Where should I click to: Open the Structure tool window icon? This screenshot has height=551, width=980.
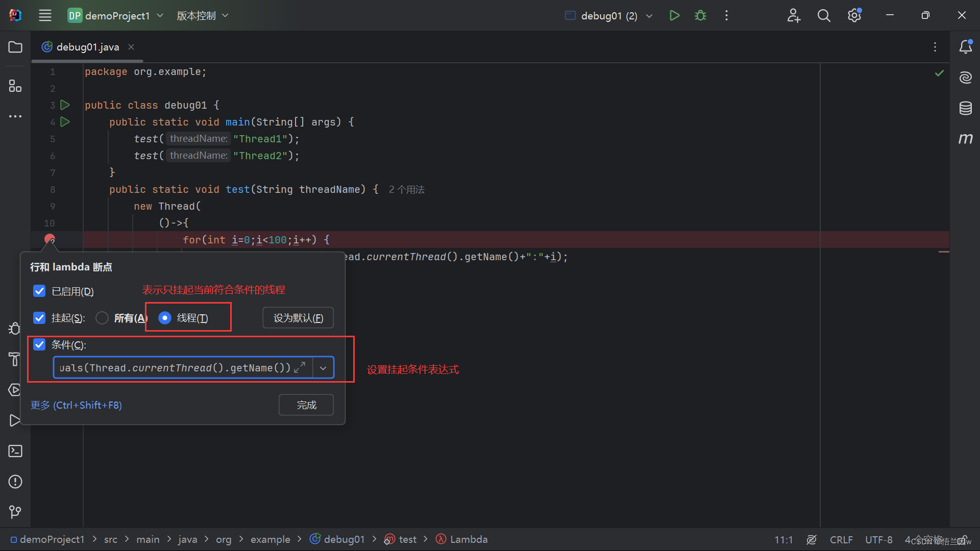click(x=15, y=86)
